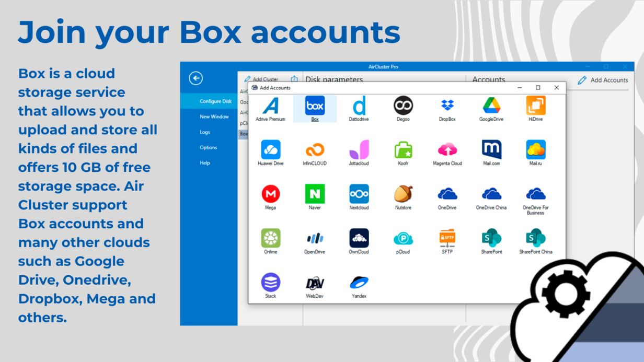
Task: Select the Box entry in cluster list
Action: (244, 134)
